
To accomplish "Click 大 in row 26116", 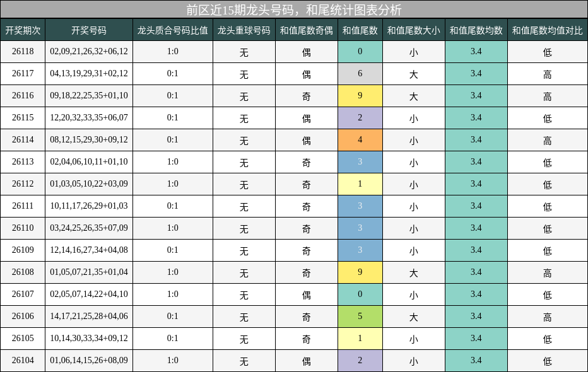I will pos(414,96).
